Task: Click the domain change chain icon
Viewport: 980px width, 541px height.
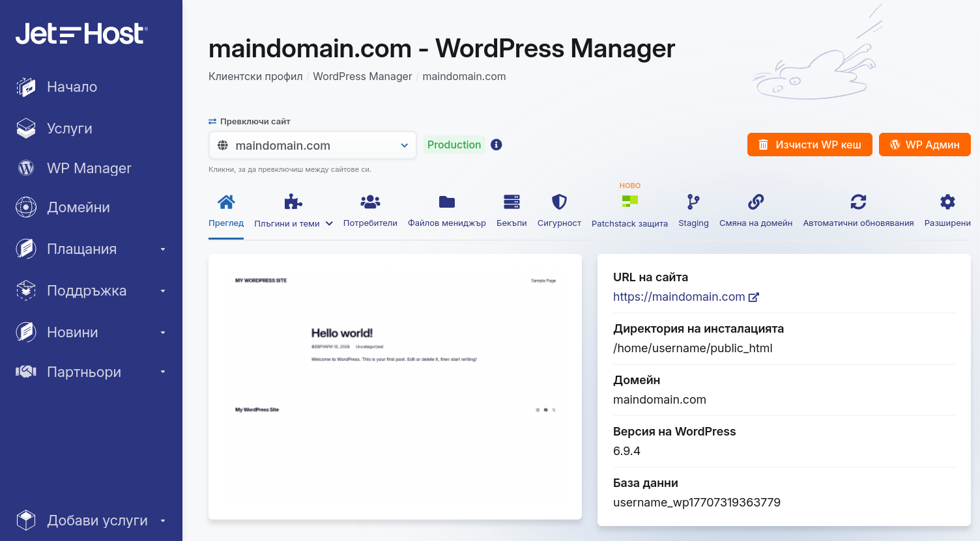Action: click(756, 202)
